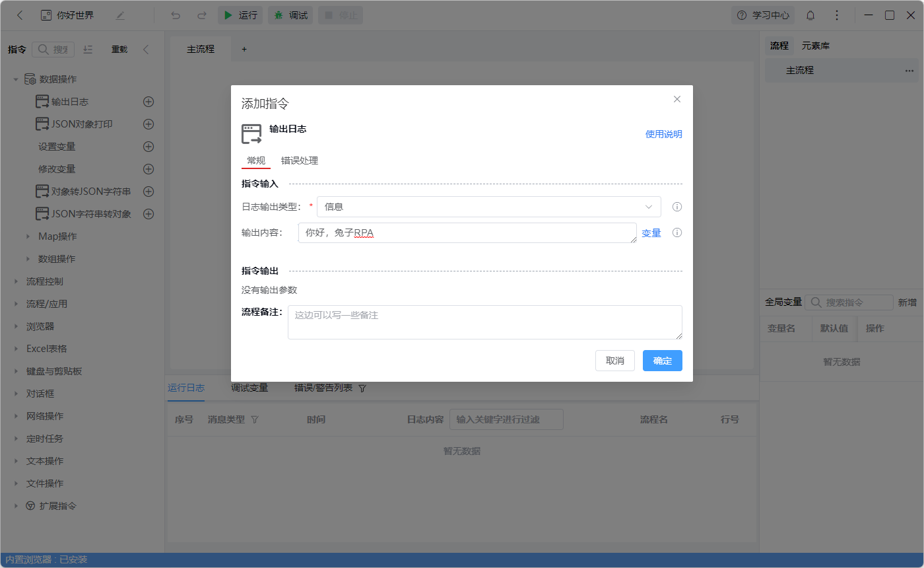Click info icon beside 日志输出类型

coord(676,207)
